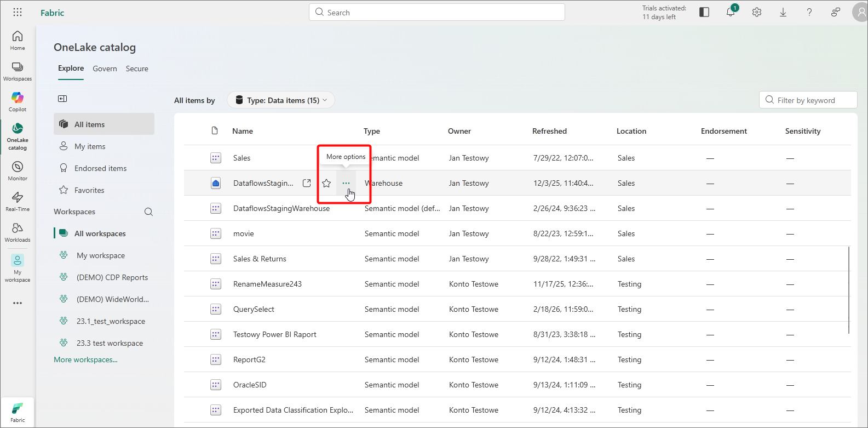Sort by Owner column header

click(459, 131)
